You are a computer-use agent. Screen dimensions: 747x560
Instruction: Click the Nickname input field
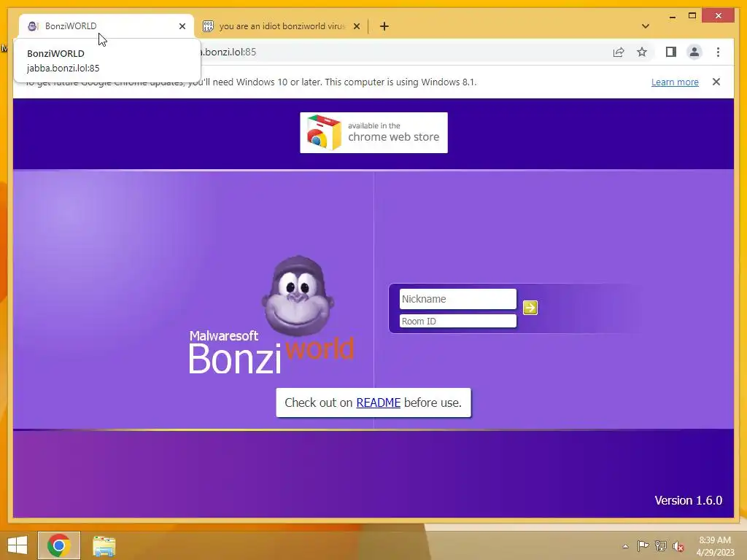tap(458, 299)
